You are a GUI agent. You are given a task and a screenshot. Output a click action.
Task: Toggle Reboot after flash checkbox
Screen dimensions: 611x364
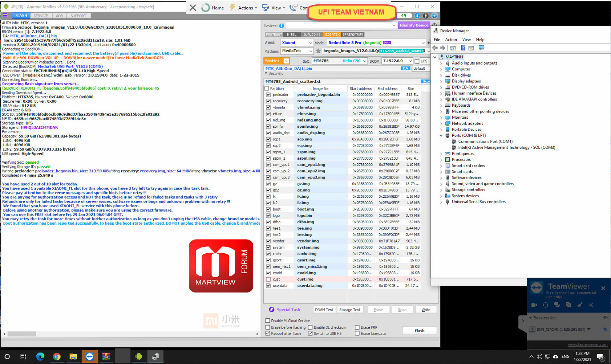tap(268, 334)
